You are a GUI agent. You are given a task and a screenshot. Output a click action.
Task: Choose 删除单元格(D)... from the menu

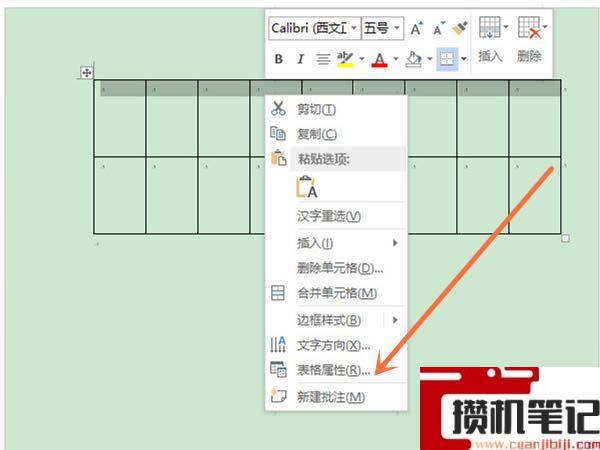(336, 268)
